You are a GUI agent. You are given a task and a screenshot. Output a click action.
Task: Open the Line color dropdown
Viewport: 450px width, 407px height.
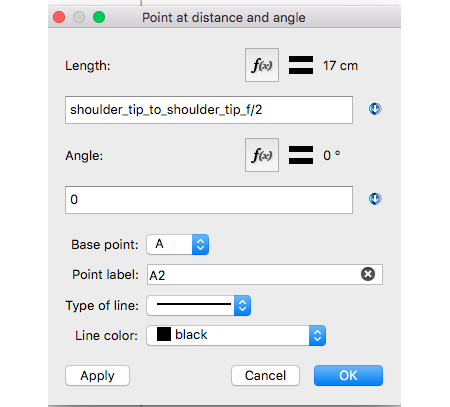[x=236, y=335]
